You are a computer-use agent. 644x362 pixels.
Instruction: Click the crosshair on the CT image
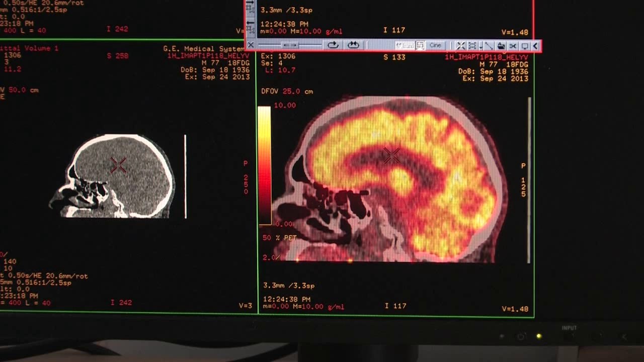[x=119, y=165]
